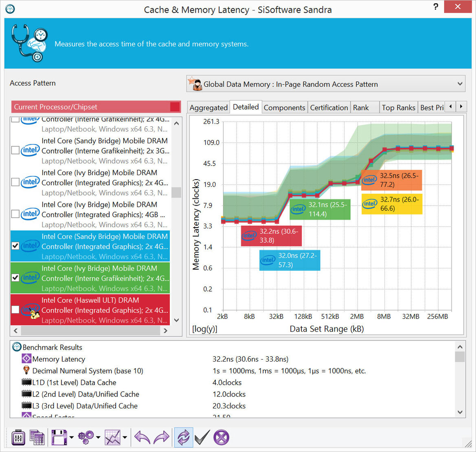476x452 pixels.
Task: Tick the Sandy Bridge Interne Grafikeinheit 2x 3G checkbox
Action: point(15,150)
